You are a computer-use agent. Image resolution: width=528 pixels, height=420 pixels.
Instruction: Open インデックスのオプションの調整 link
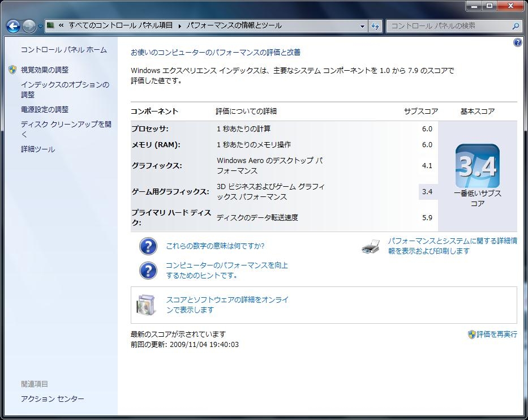pyautogui.click(x=65, y=89)
